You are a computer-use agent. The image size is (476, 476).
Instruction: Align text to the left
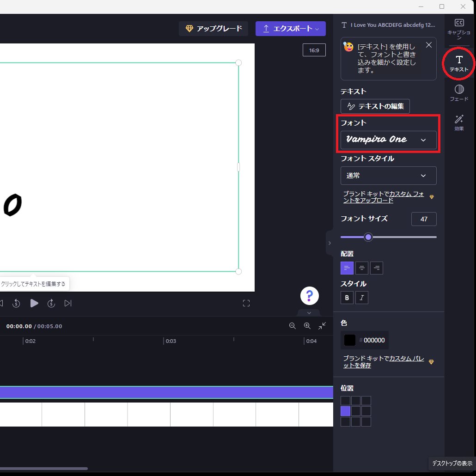347,268
